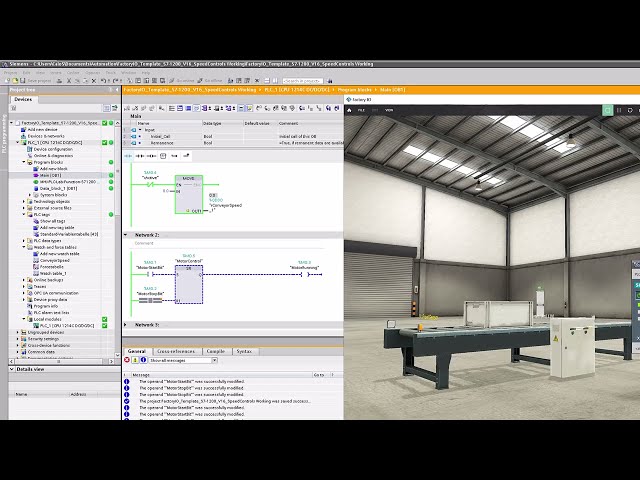Open the Edit menu in TIA Portal

(x=27, y=73)
